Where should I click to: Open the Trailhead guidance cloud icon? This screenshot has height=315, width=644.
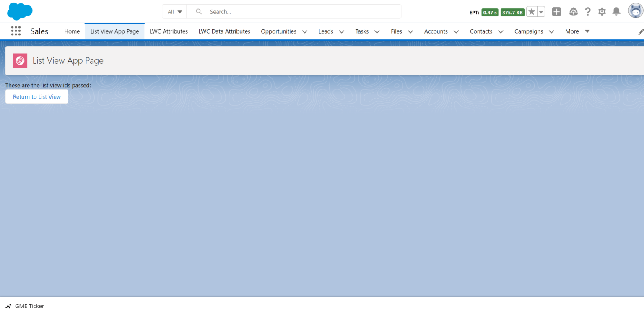point(573,11)
